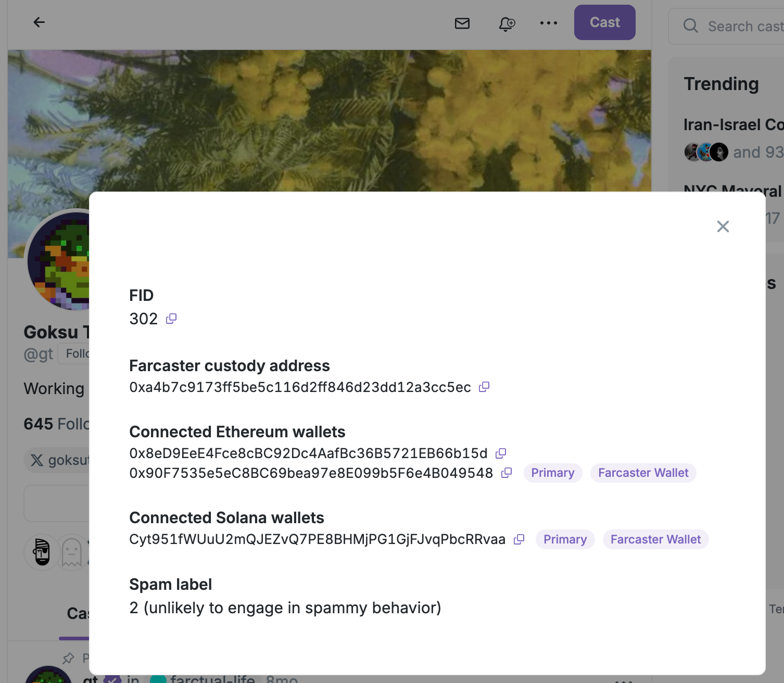Click the pinned cast pin icon

click(68, 659)
